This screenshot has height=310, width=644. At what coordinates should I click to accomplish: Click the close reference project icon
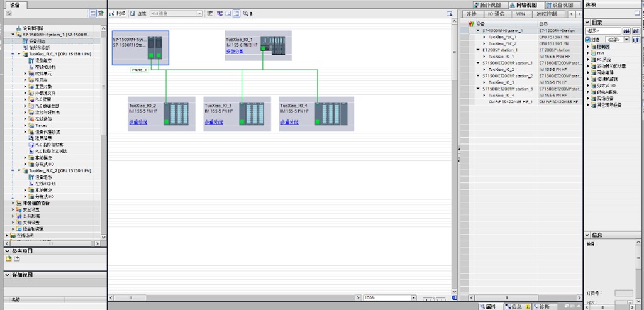click(x=17, y=258)
